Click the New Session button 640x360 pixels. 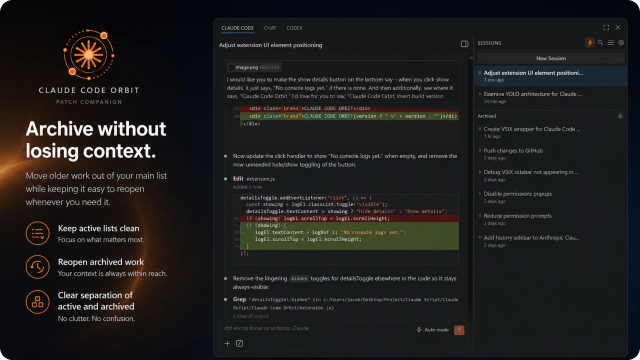(x=551, y=58)
